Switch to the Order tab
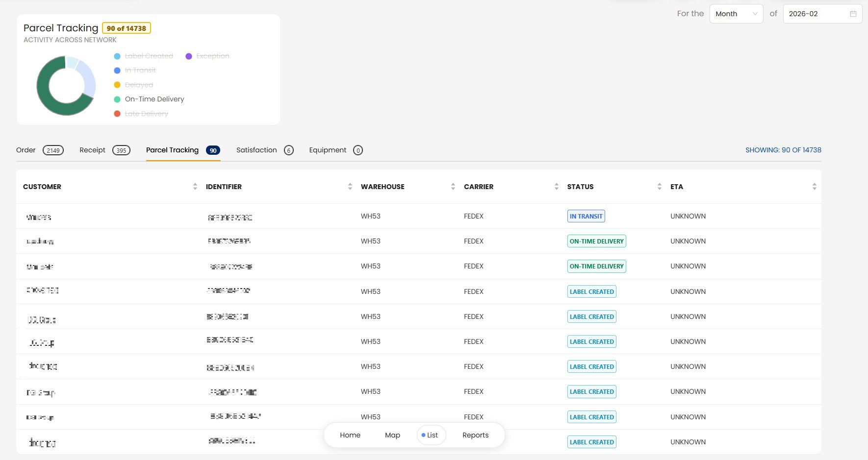The height and width of the screenshot is (460, 868). pos(40,150)
